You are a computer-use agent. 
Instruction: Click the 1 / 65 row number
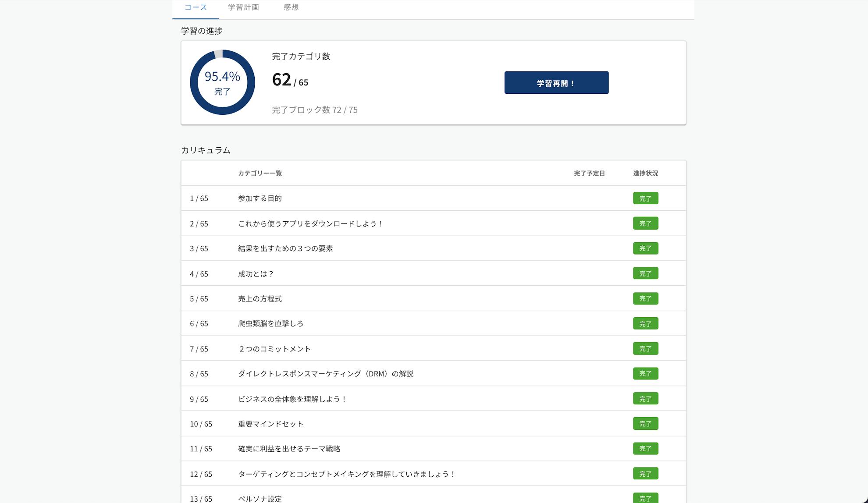point(199,198)
